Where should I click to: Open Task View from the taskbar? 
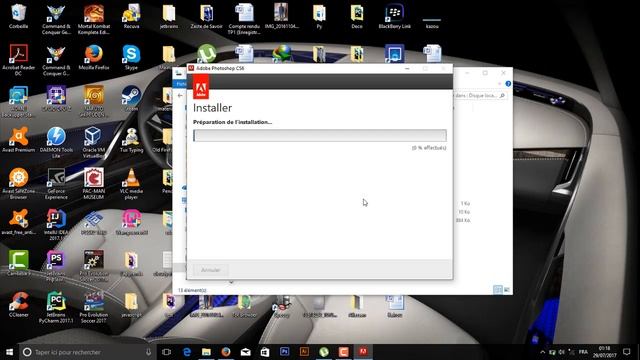[x=167, y=352]
